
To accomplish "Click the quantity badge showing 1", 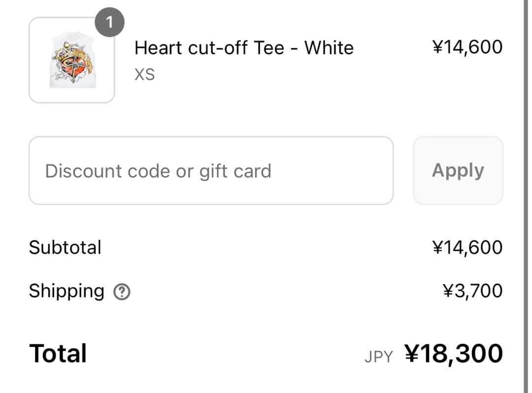I will point(109,22).
